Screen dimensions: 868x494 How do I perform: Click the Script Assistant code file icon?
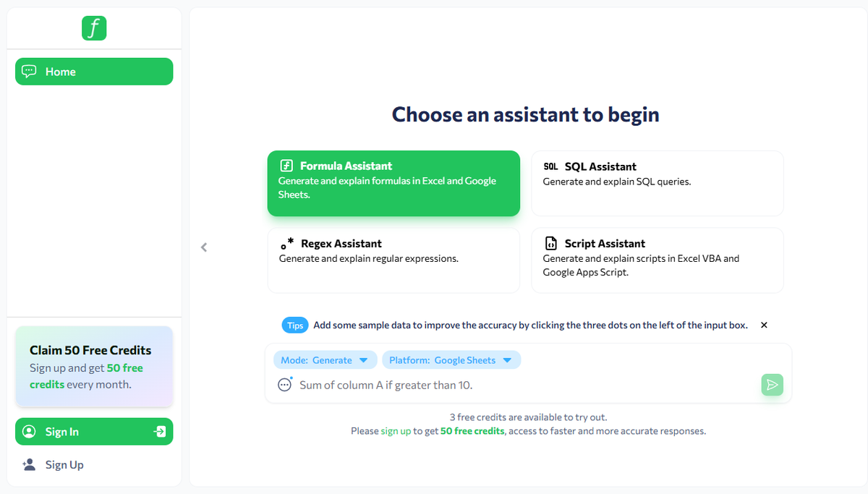pyautogui.click(x=551, y=244)
